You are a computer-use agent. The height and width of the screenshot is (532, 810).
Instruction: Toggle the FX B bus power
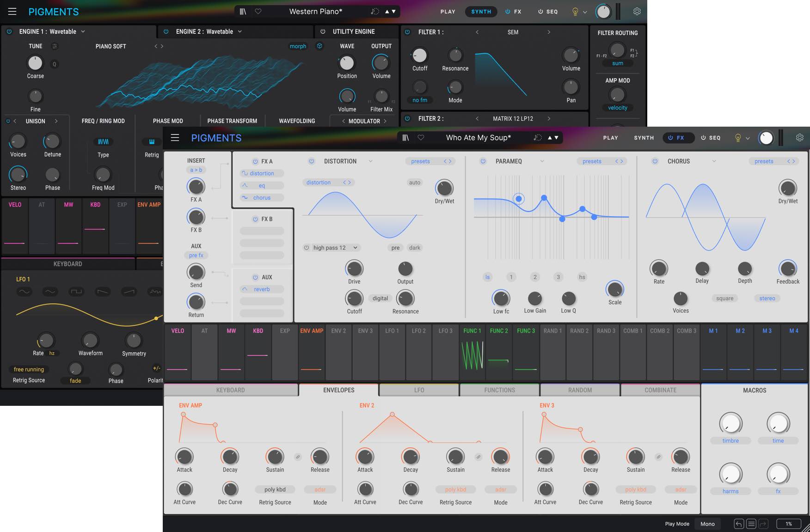coord(255,219)
